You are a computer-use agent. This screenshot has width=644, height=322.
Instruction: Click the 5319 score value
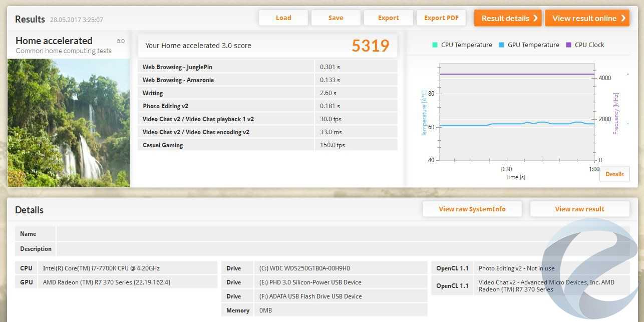coord(370,46)
